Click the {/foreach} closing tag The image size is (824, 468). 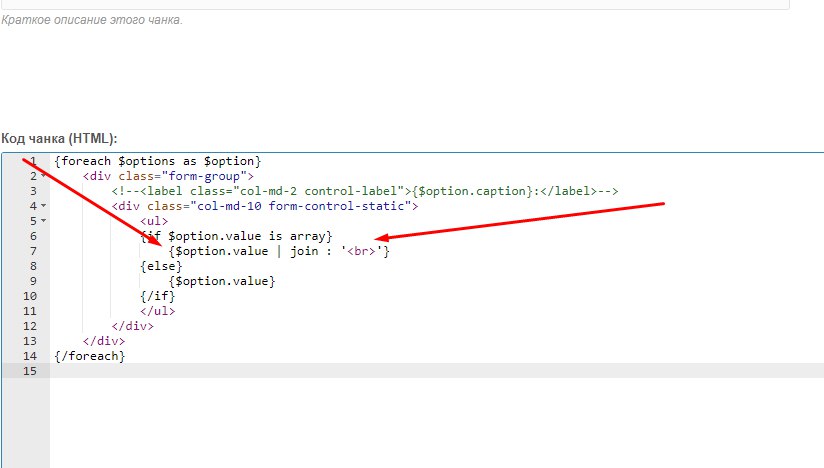click(90, 356)
